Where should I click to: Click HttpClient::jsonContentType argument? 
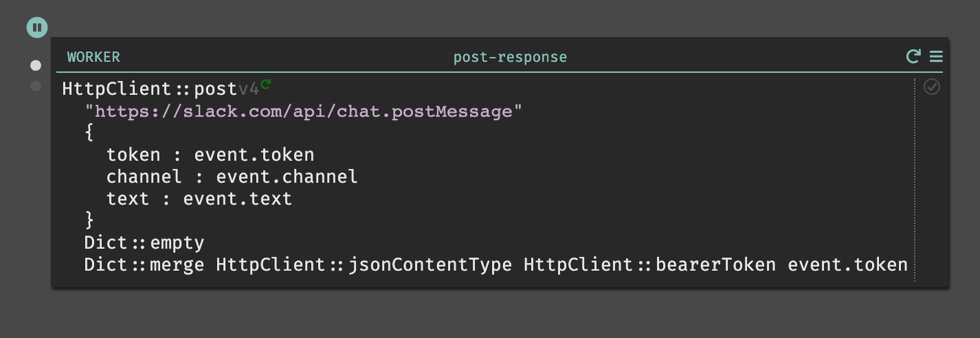click(364, 265)
